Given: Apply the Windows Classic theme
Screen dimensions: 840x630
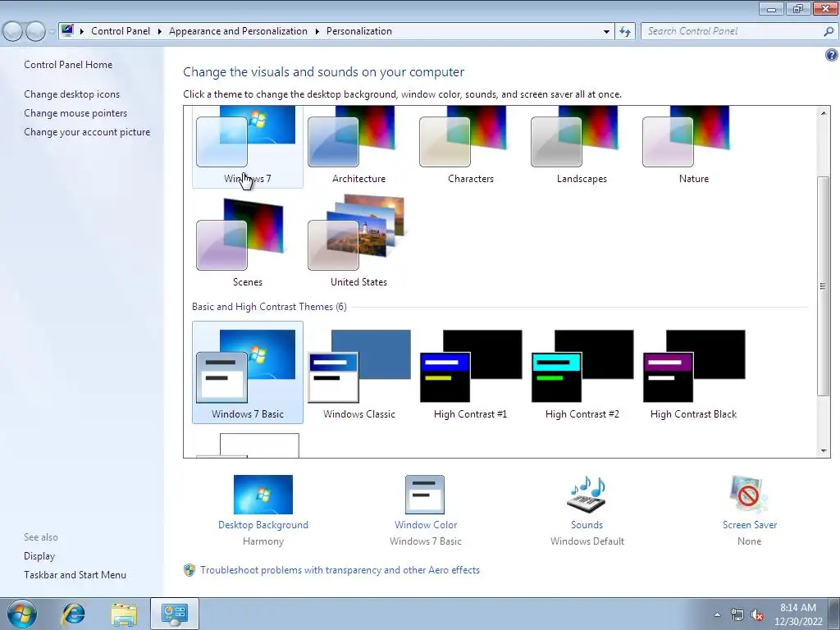Looking at the screenshot, I should pyautogui.click(x=359, y=372).
